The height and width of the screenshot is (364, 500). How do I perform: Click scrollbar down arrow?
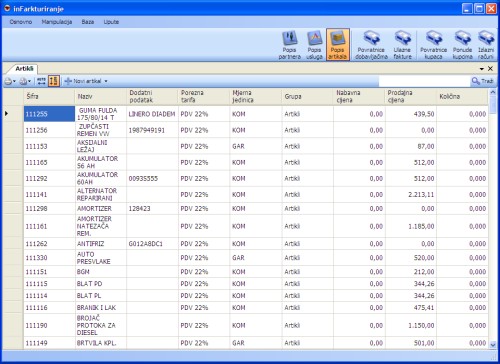pos(493,345)
